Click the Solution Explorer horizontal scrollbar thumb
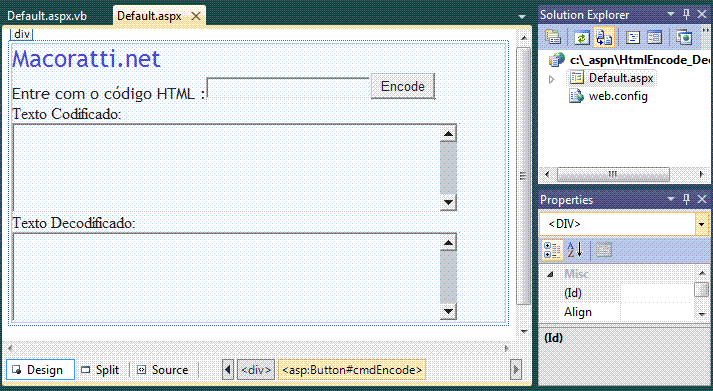The height and width of the screenshot is (391, 713). tap(613, 174)
